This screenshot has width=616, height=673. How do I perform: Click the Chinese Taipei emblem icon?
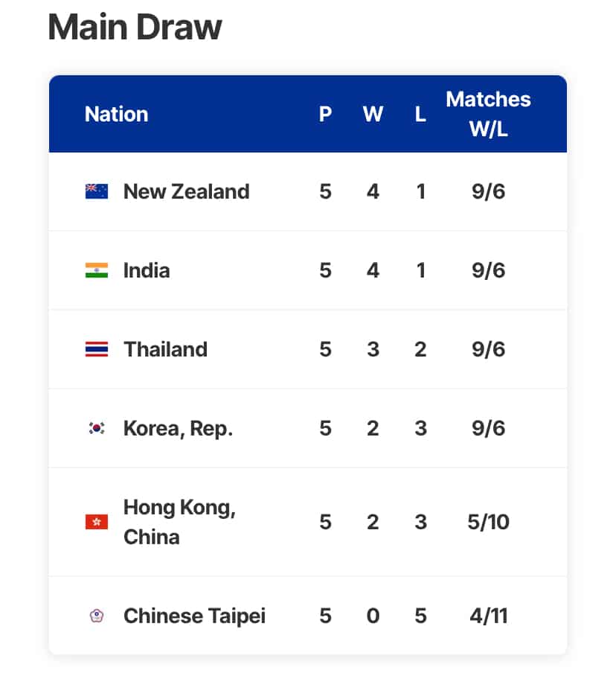97,616
